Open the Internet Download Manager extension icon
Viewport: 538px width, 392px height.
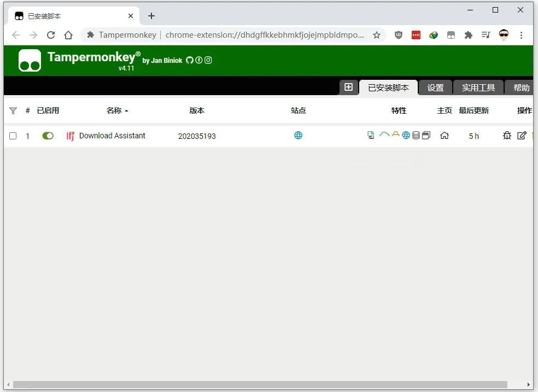434,35
